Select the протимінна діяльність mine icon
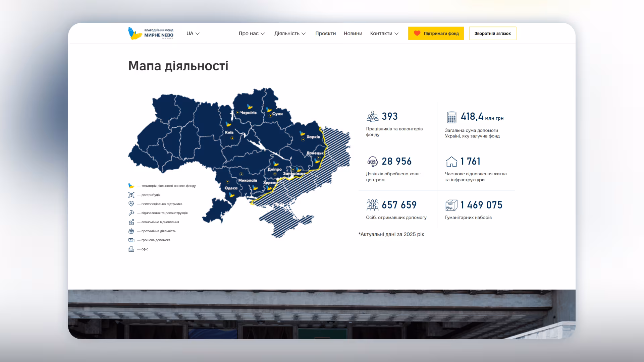This screenshot has height=362, width=644. coord(131,231)
